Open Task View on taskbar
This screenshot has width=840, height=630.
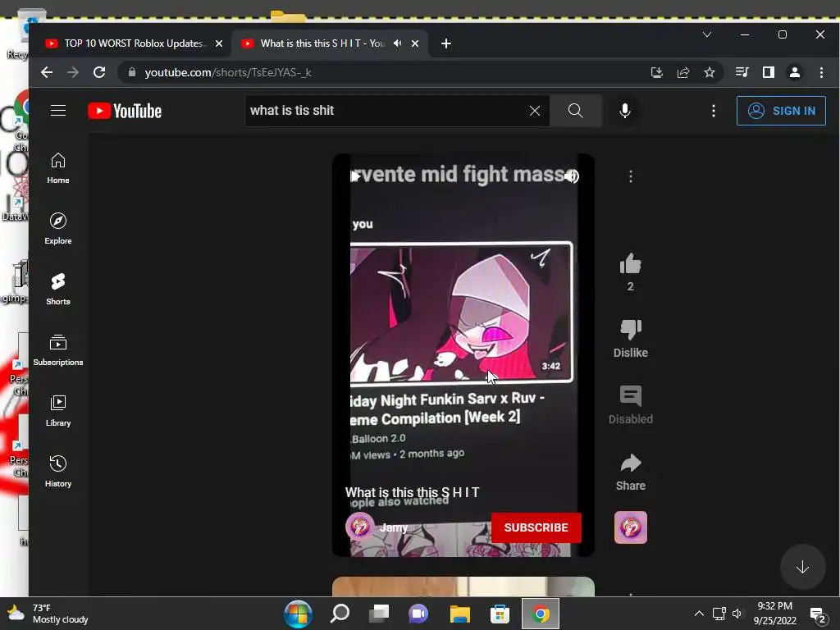click(379, 614)
